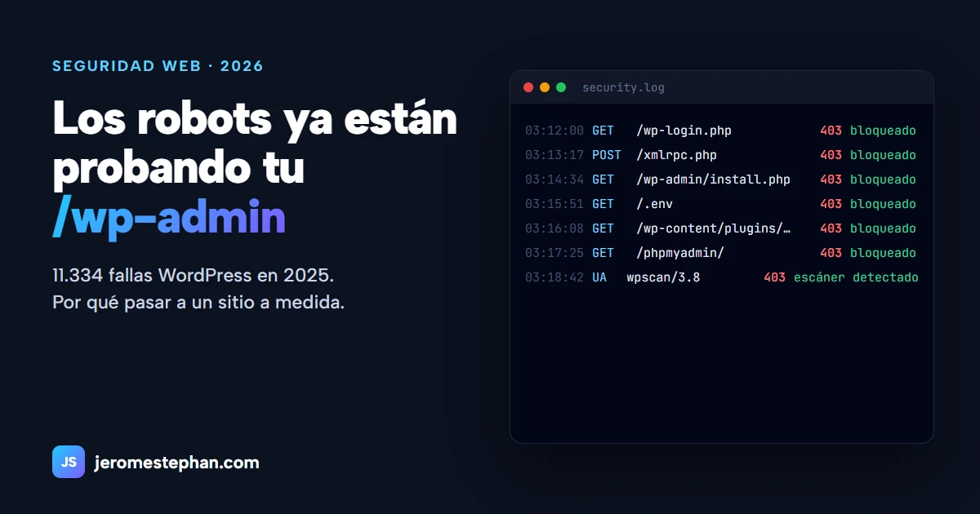The image size is (980, 514).
Task: Click the 03:14:34 timestamp
Action: (555, 179)
